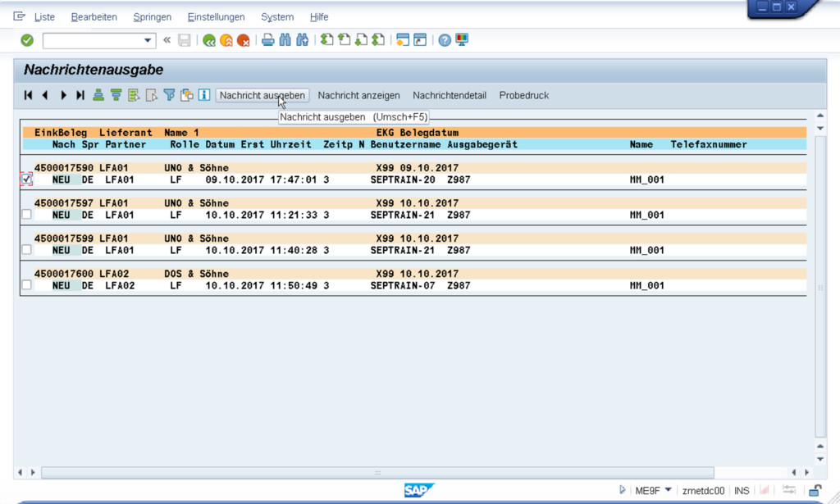Open the ME9F status field dropdown
Image resolution: width=840 pixels, height=504 pixels.
(x=668, y=489)
